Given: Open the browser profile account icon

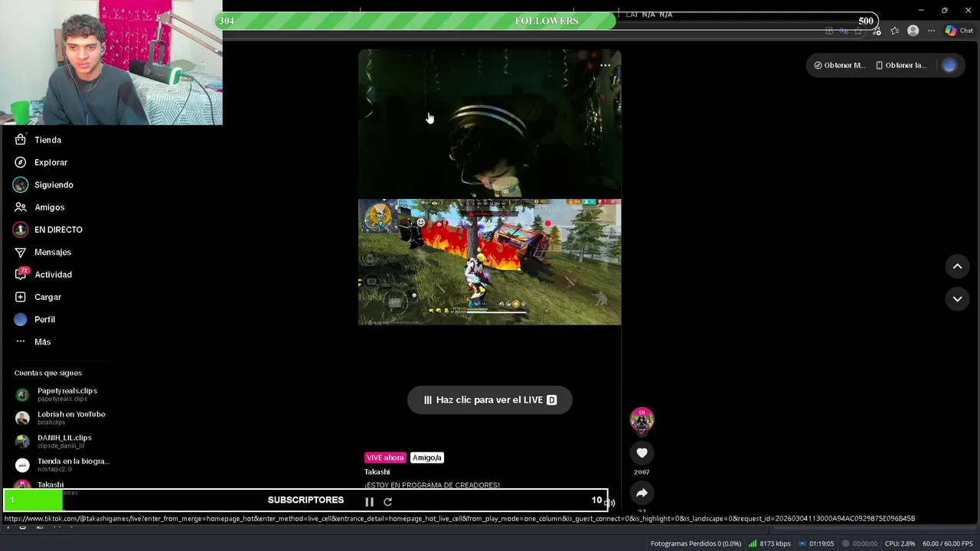Looking at the screenshot, I should tap(913, 31).
